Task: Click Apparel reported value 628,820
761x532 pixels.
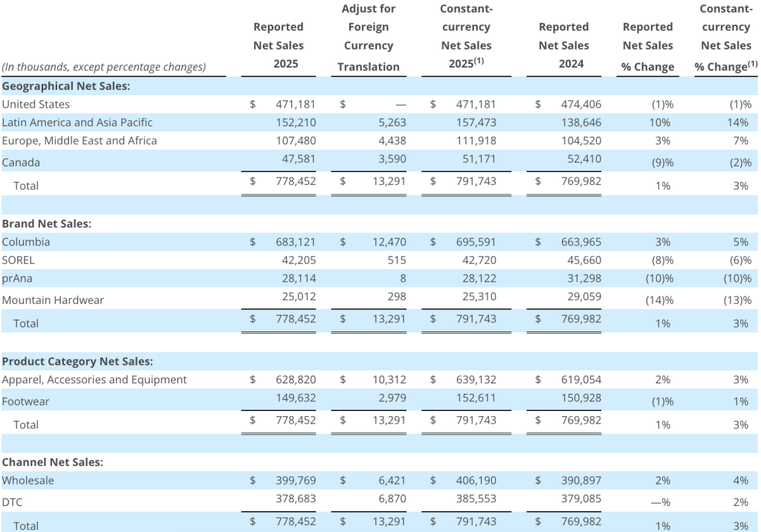Action: pyautogui.click(x=296, y=380)
